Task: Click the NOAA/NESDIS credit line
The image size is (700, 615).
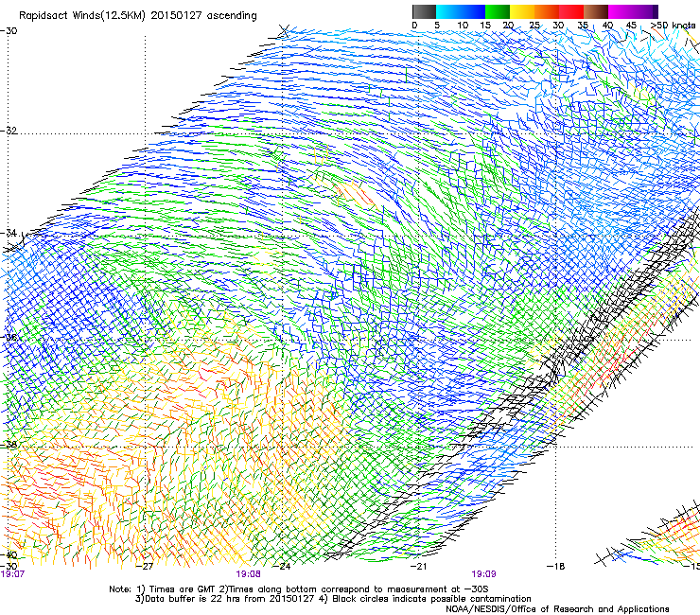Action: coord(557,609)
